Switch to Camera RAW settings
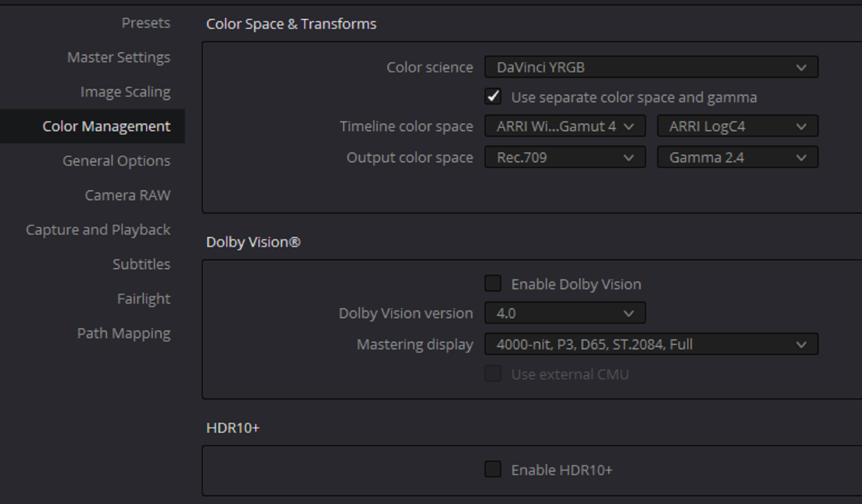The width and height of the screenshot is (862, 504). click(x=127, y=195)
